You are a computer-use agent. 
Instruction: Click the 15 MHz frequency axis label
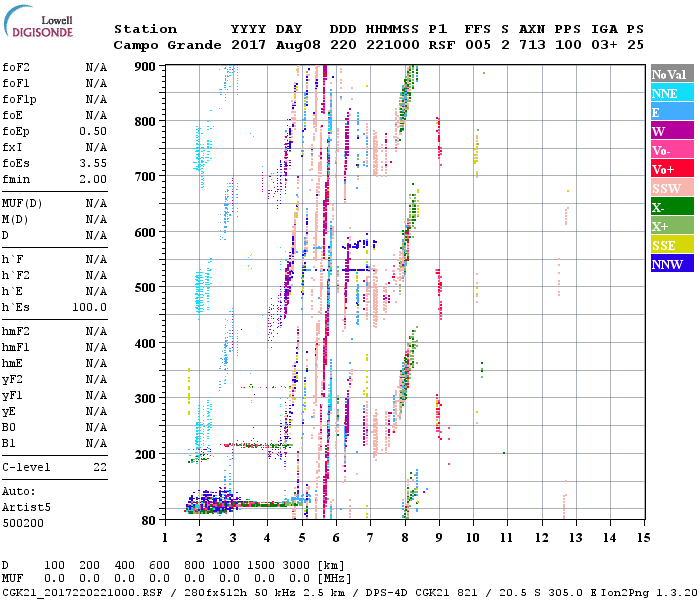click(x=644, y=537)
